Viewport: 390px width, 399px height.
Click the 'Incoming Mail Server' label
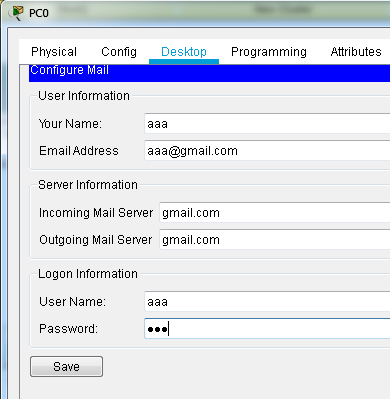96,213
